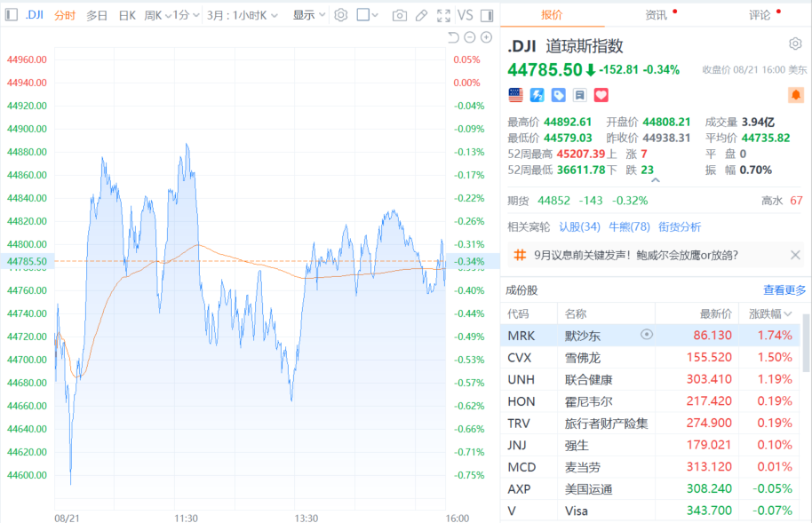Select the 分时 chart tab
812x523 pixels.
(x=65, y=15)
